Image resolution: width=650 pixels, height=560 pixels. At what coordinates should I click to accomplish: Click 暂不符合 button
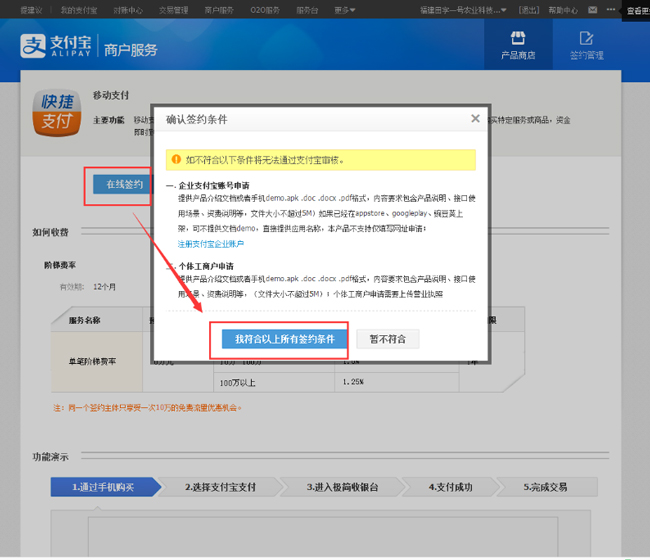pyautogui.click(x=388, y=339)
